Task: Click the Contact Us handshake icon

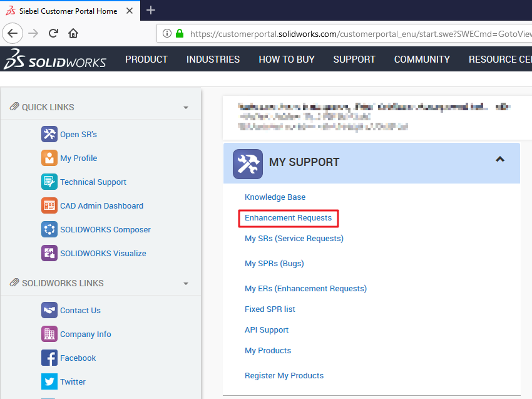Action: (49, 310)
